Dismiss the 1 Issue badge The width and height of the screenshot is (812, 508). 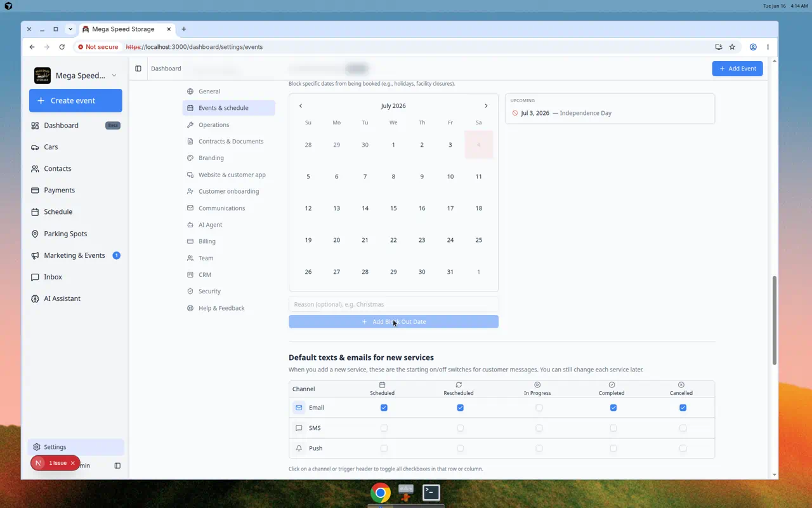tap(72, 463)
